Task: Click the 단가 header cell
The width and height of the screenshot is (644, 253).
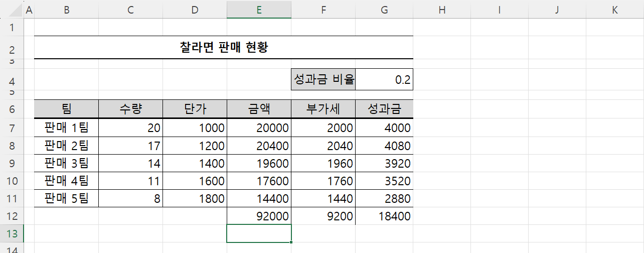Action: (195, 109)
